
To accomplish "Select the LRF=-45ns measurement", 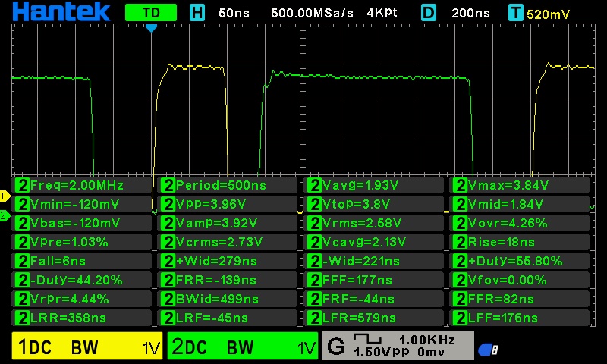I will pos(228,318).
